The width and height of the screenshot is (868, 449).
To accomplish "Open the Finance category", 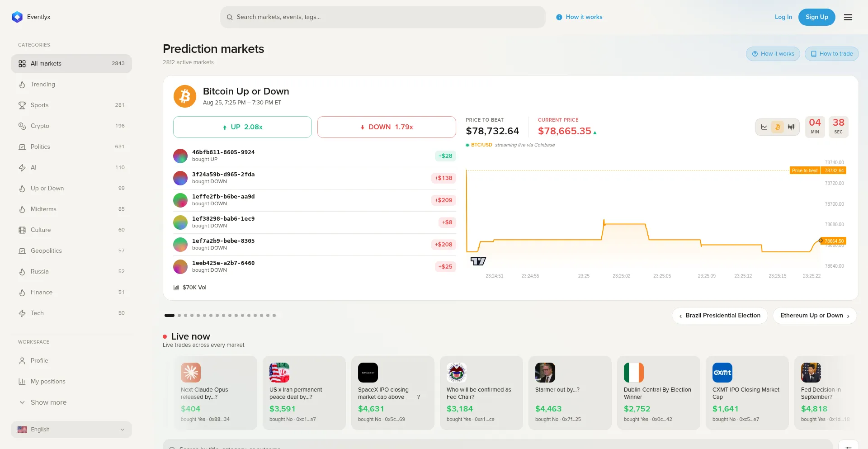I will pos(71,293).
